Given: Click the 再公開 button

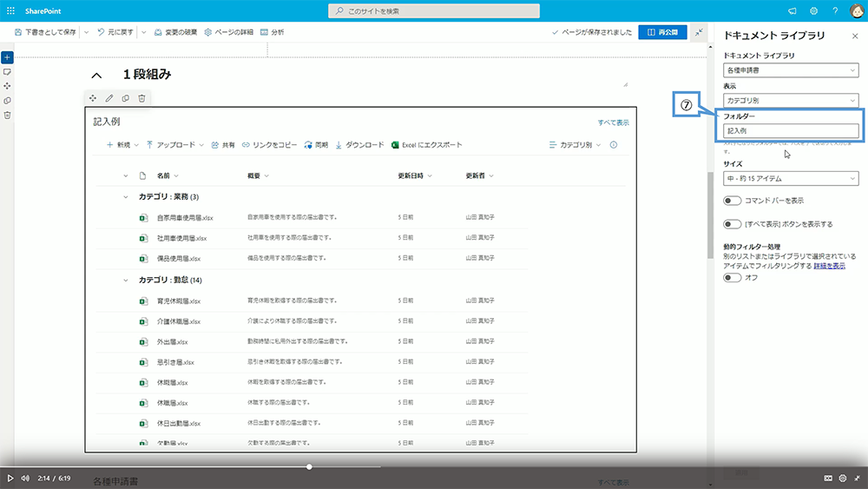Looking at the screenshot, I should pos(662,32).
